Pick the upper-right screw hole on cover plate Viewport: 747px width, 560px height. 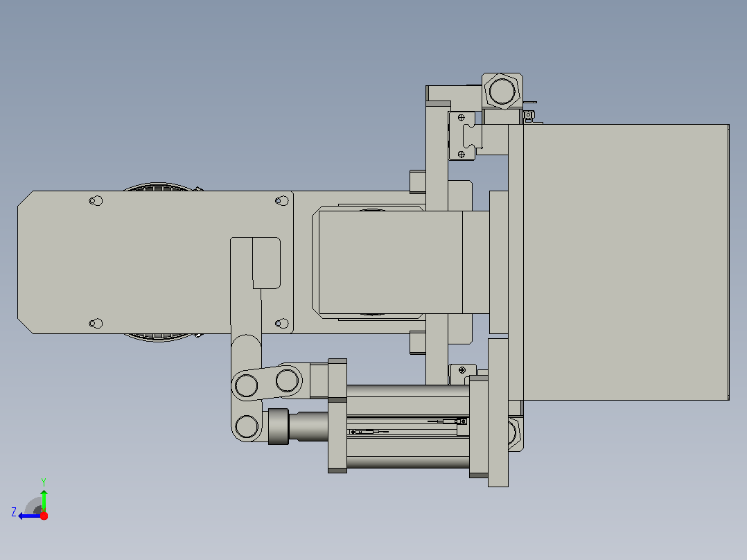pyautogui.click(x=281, y=201)
